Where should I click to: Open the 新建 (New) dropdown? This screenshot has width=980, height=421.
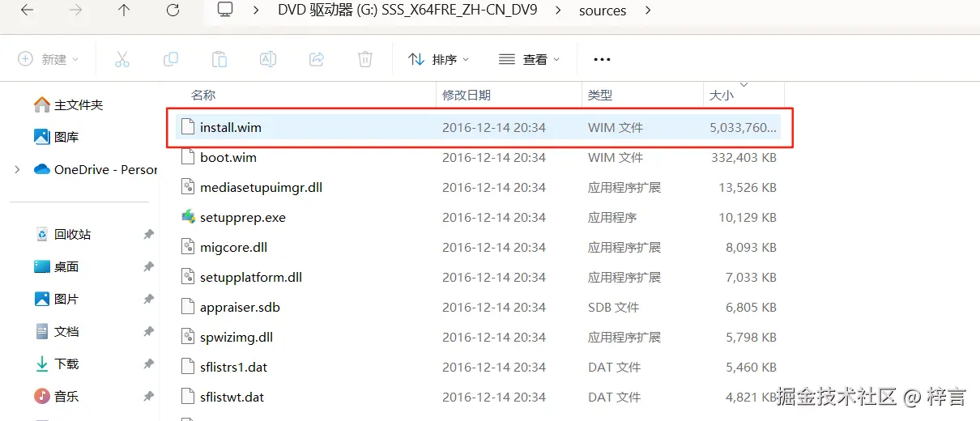(x=49, y=59)
